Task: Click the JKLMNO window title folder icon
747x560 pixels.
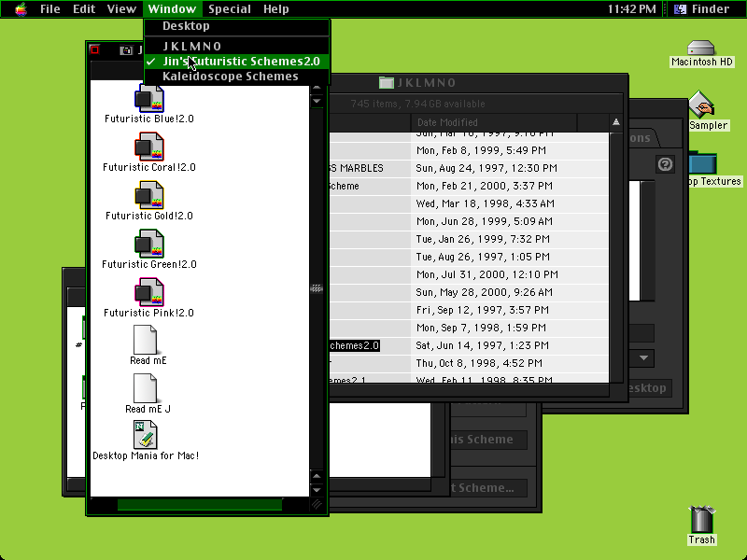Action: pos(387,82)
